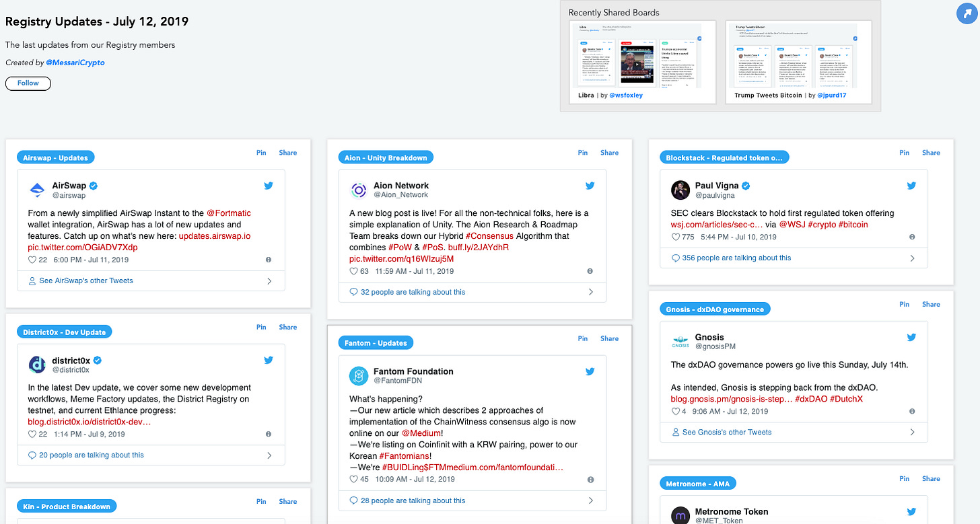
Task: Expand chevron beside 32 people are talking
Action: (x=591, y=292)
